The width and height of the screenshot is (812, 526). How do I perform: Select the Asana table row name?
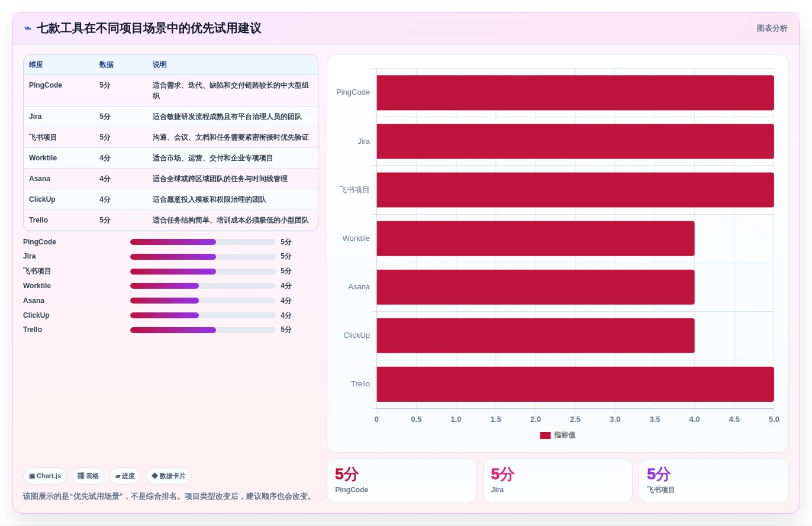[x=40, y=179]
